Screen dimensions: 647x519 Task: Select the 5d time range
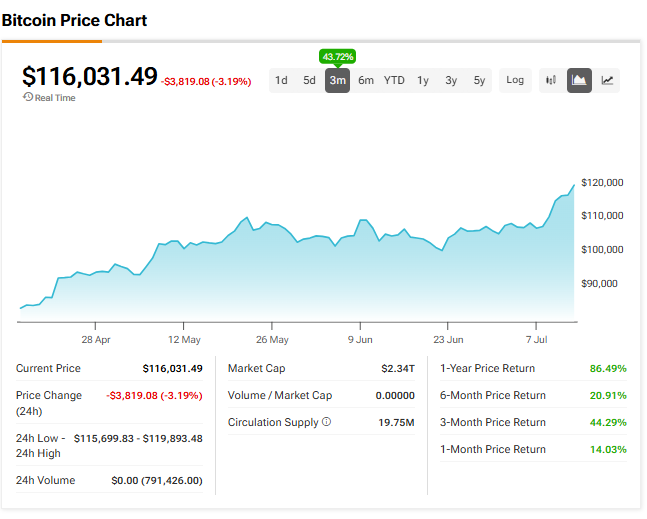[x=309, y=80]
